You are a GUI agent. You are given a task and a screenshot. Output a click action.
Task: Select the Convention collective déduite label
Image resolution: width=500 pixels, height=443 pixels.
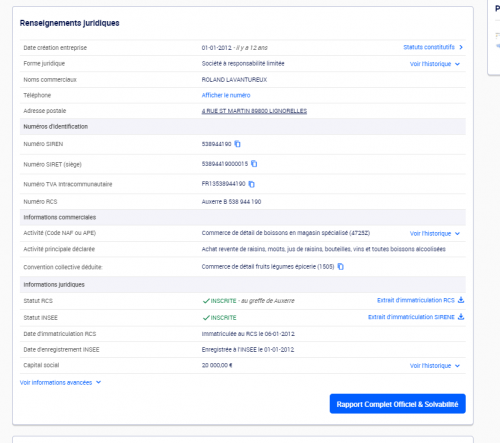63,267
